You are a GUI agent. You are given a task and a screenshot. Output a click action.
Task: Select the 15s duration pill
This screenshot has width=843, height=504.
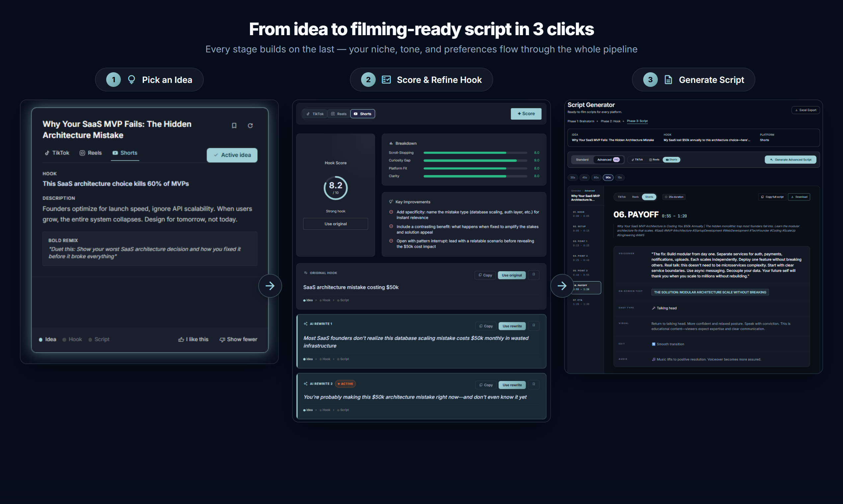[x=620, y=177]
